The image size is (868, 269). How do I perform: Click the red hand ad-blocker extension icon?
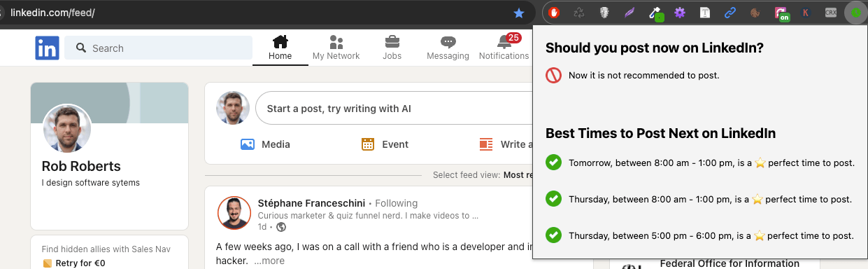tap(554, 13)
